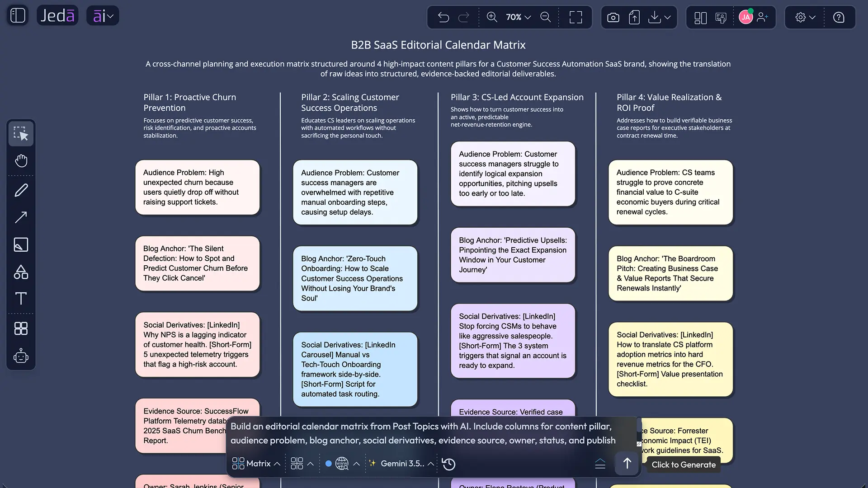Open the 70% zoom level dropdown

point(518,17)
